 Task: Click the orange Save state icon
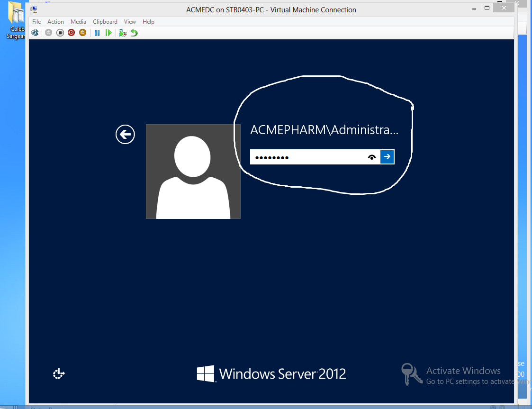pyautogui.click(x=83, y=33)
